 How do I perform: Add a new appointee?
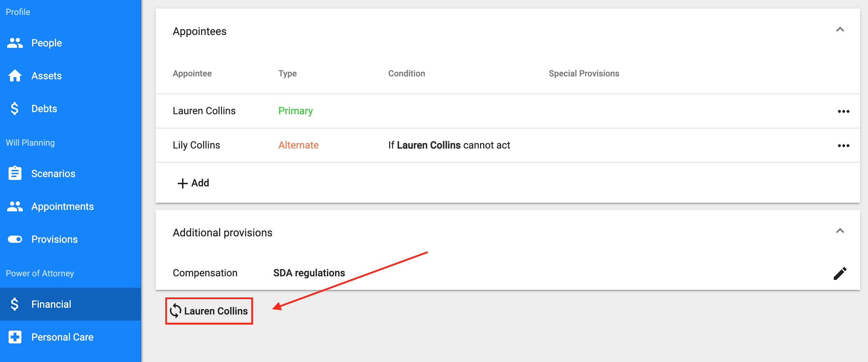[x=193, y=183]
